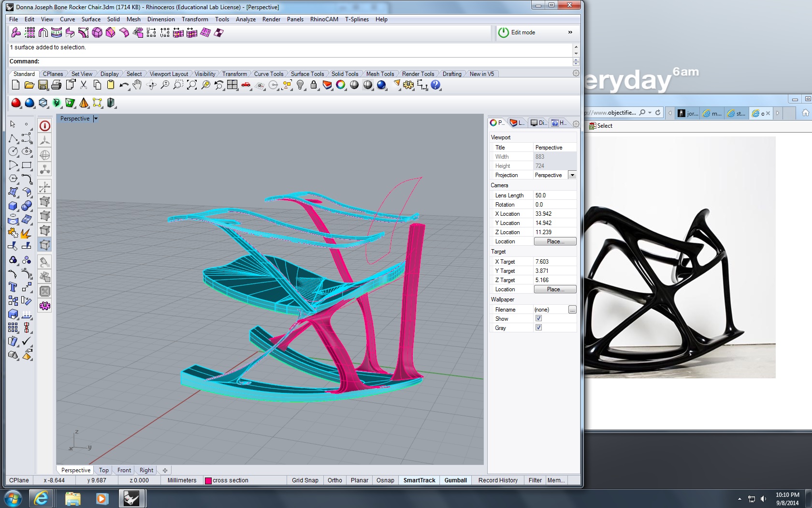Uncheck the Wallpaper Gray checkbox
The width and height of the screenshot is (812, 508).
click(x=538, y=328)
